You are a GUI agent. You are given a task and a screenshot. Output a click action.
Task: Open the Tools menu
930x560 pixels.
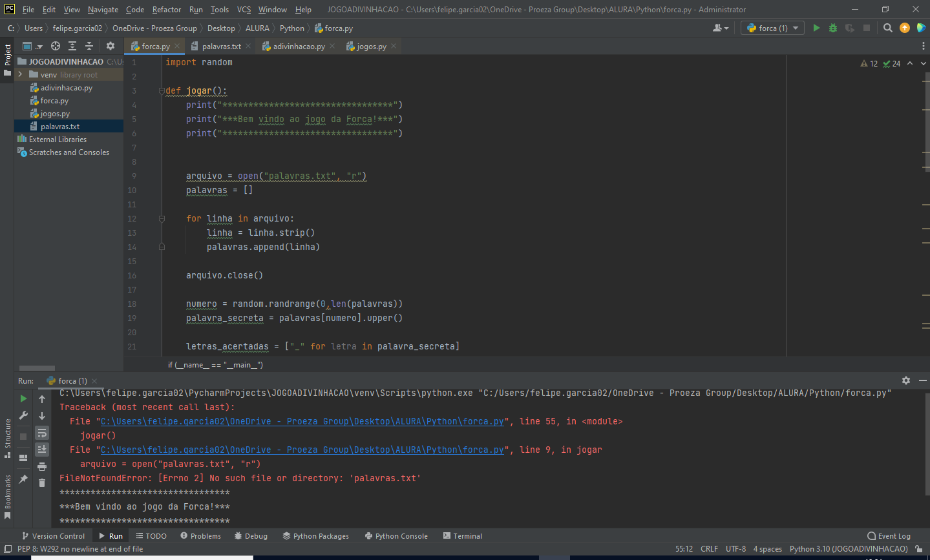[x=220, y=10]
